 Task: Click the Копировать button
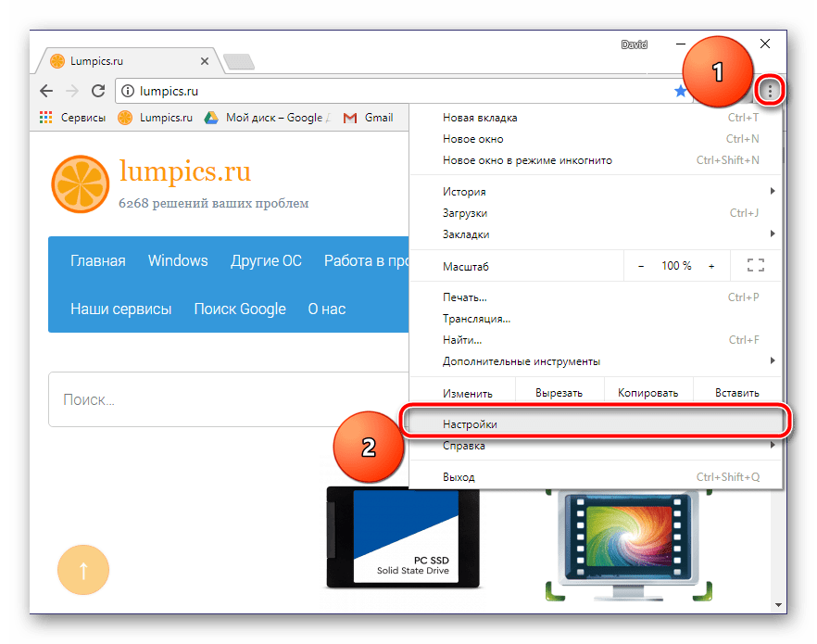tap(648, 393)
